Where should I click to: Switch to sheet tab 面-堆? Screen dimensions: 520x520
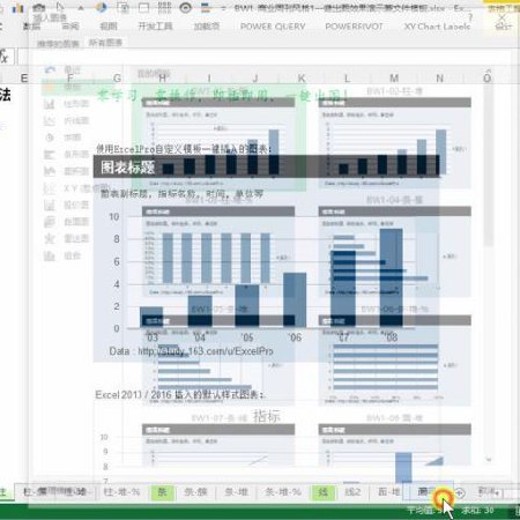(x=389, y=492)
